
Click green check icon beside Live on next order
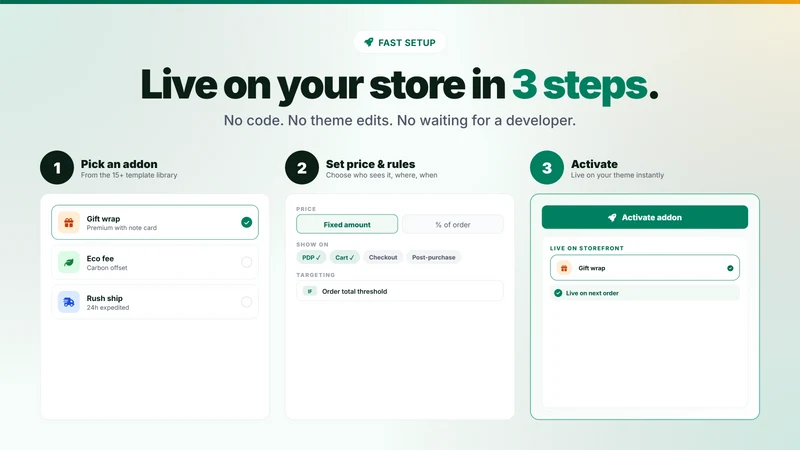coord(558,293)
